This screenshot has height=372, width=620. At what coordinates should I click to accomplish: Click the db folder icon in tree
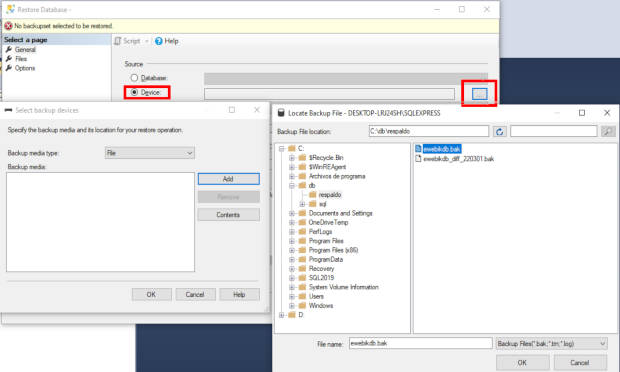302,185
